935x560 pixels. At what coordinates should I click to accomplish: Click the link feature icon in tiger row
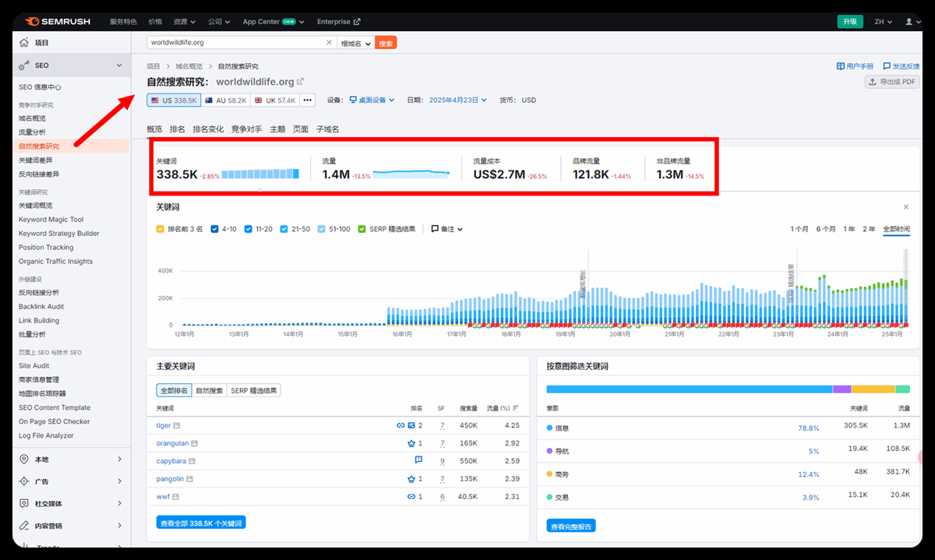(x=400, y=426)
